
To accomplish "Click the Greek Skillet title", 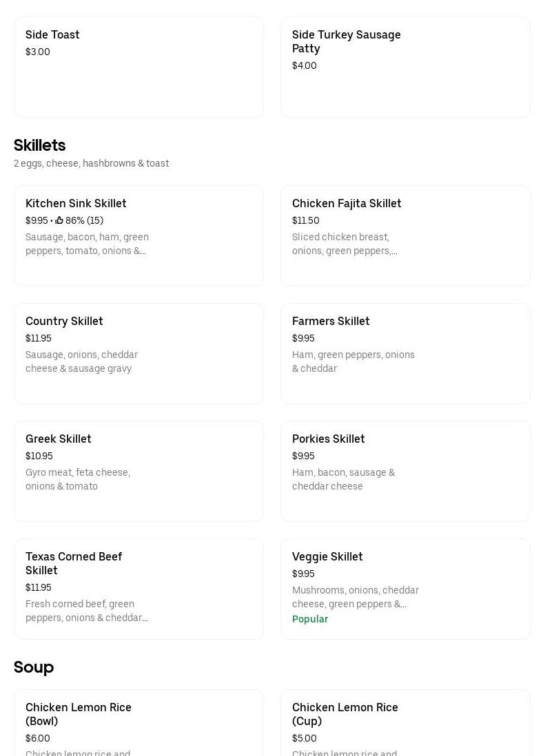I will [59, 439].
